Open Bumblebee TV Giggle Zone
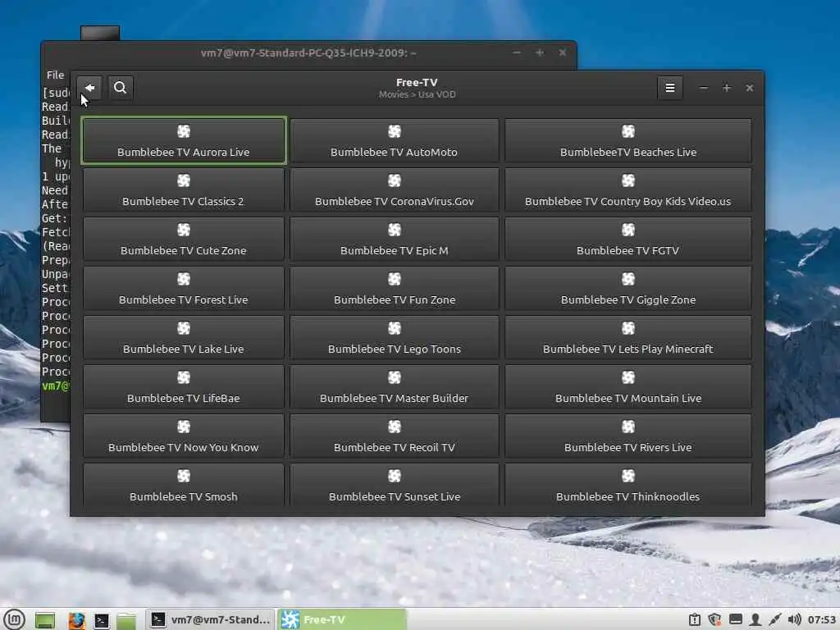This screenshot has height=630, width=840. (628, 288)
